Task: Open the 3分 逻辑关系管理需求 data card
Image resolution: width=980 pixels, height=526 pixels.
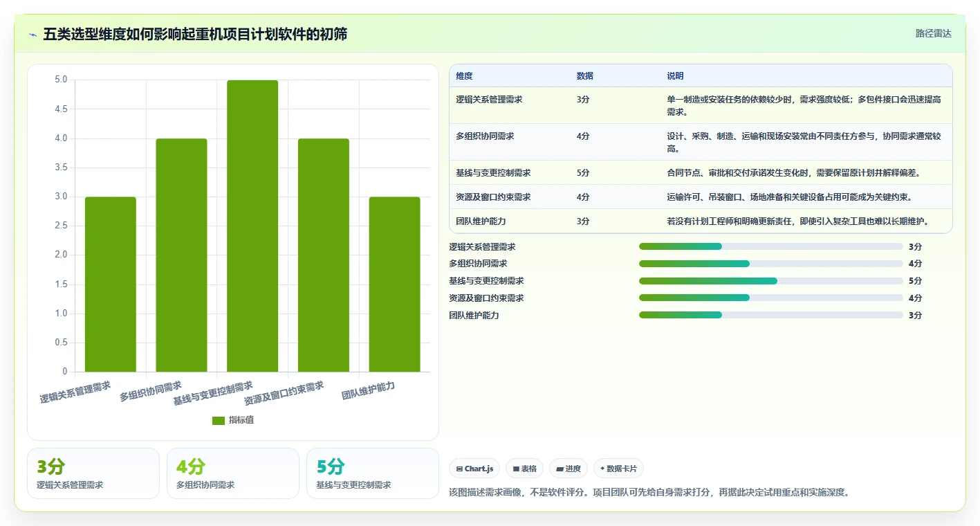Action: 93,473
